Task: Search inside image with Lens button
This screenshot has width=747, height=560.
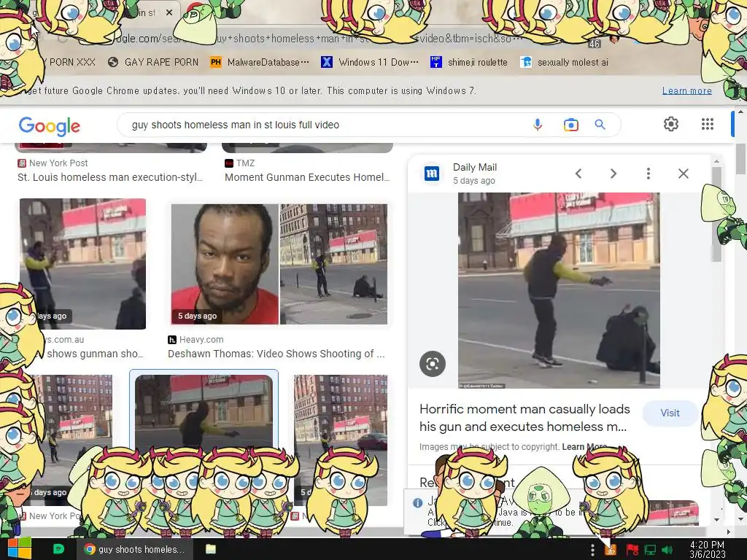Action: 433,365
